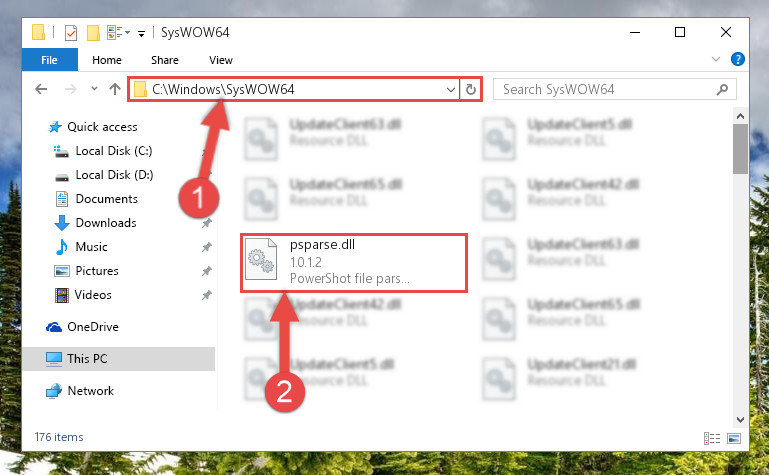Expand the ribbon with the chevron

(716, 59)
